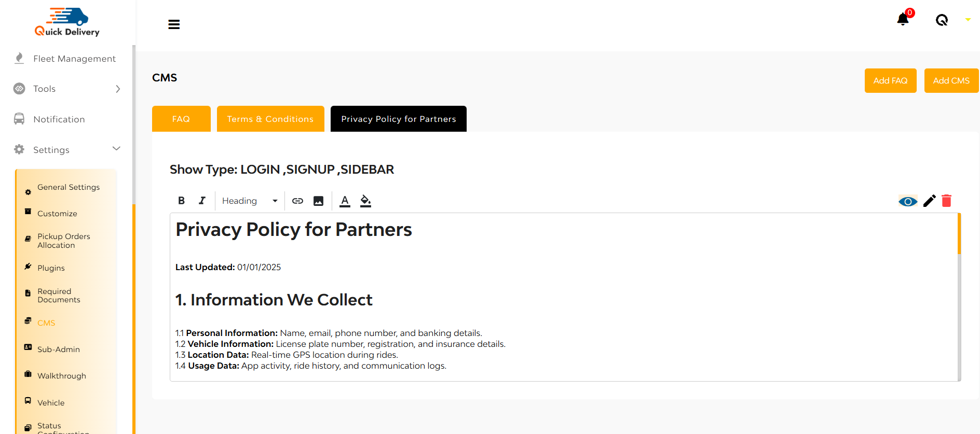Open the font color picker
Viewport: 980px width, 434px height.
coord(345,201)
